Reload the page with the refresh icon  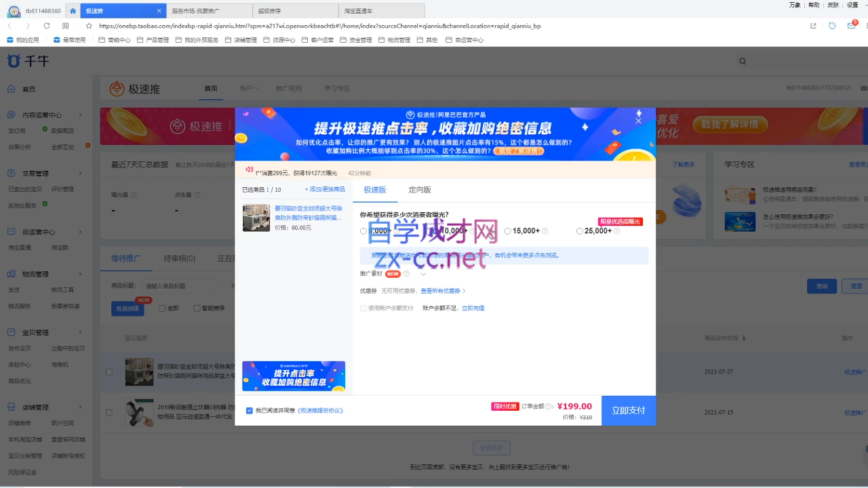(x=47, y=26)
